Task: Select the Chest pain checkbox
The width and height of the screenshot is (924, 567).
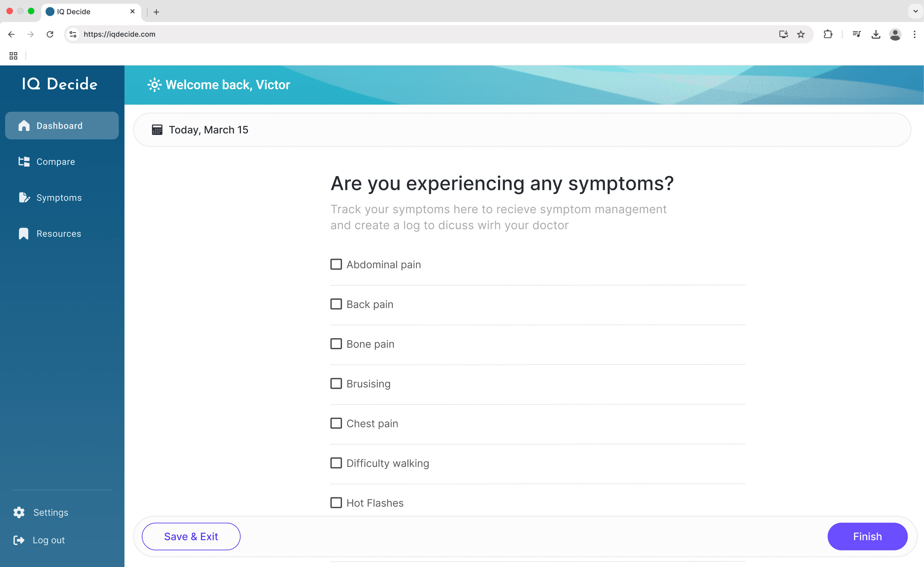Action: pos(336,423)
